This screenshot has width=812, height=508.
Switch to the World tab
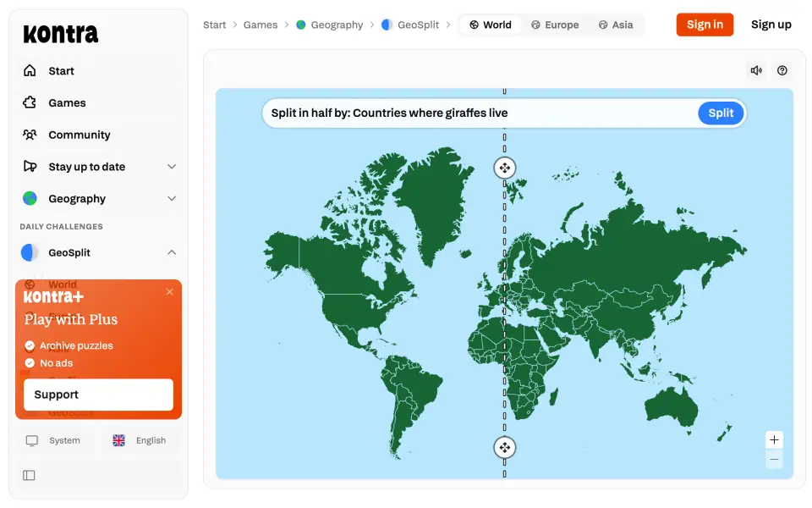(x=491, y=25)
